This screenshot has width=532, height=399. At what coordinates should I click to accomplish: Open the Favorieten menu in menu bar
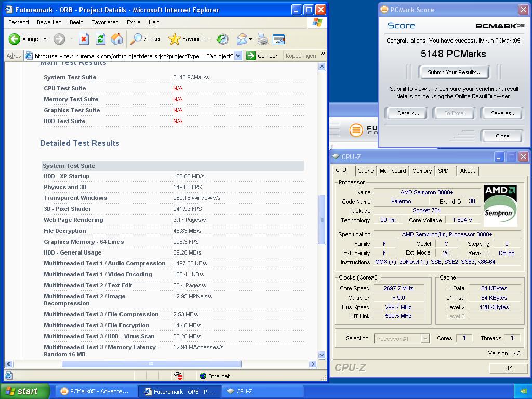105,22
